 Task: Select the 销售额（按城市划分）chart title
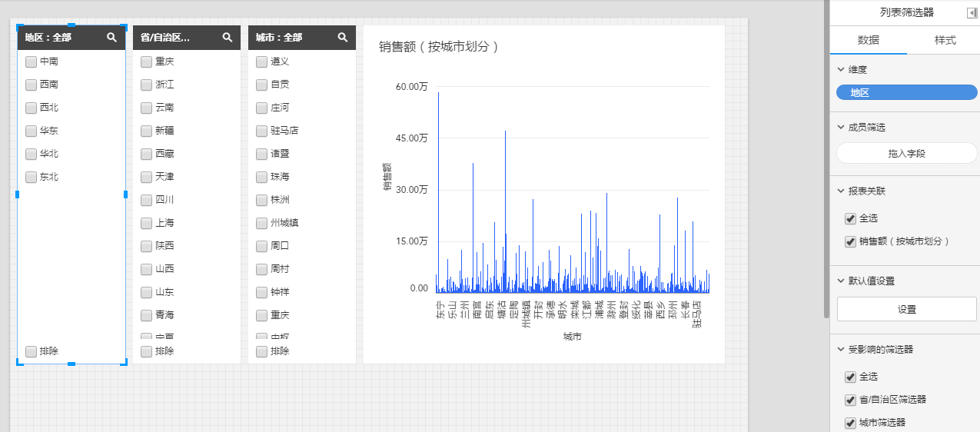(440, 47)
